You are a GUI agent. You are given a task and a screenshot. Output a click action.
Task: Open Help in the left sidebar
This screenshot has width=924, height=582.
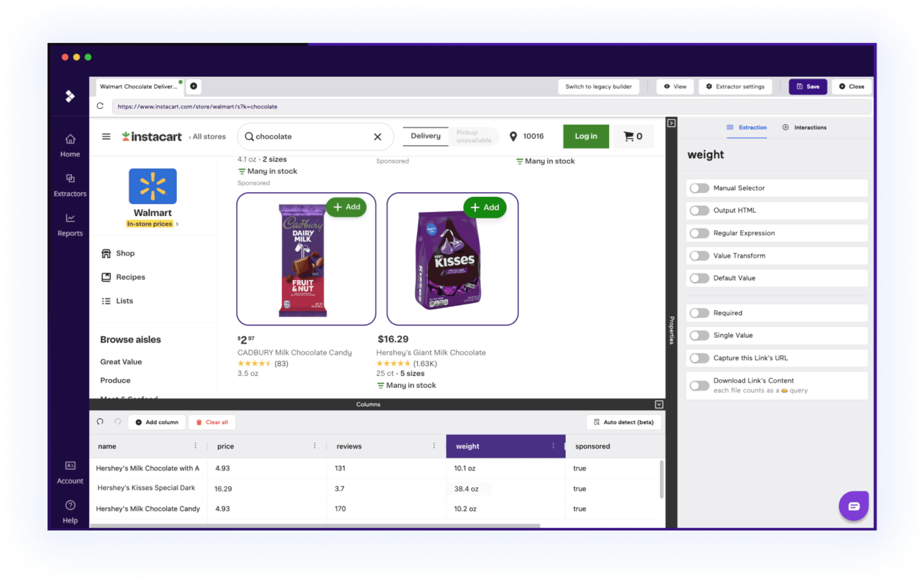70,512
